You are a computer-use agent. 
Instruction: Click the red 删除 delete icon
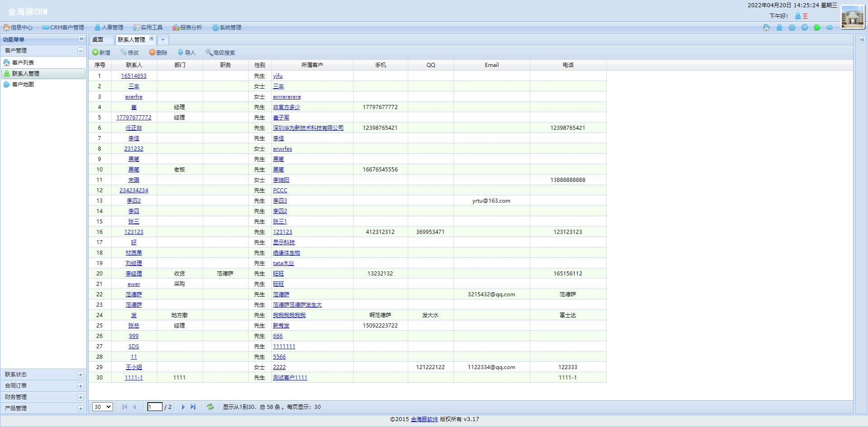pyautogui.click(x=152, y=52)
